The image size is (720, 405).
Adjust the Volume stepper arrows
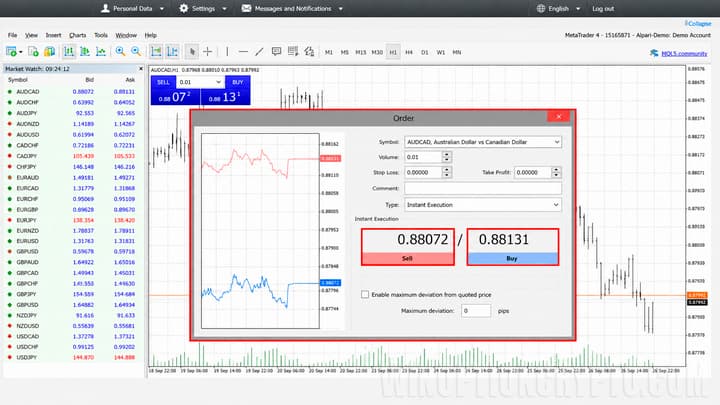(x=446, y=157)
